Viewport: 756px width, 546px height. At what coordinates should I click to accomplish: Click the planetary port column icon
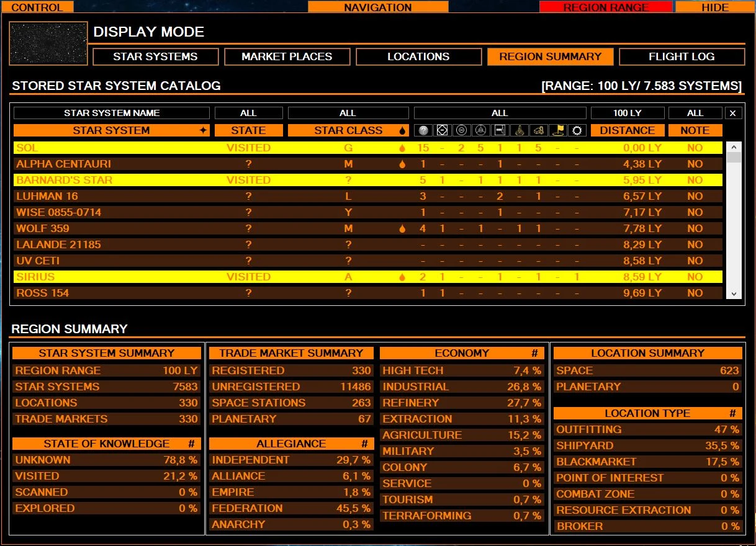click(x=520, y=130)
